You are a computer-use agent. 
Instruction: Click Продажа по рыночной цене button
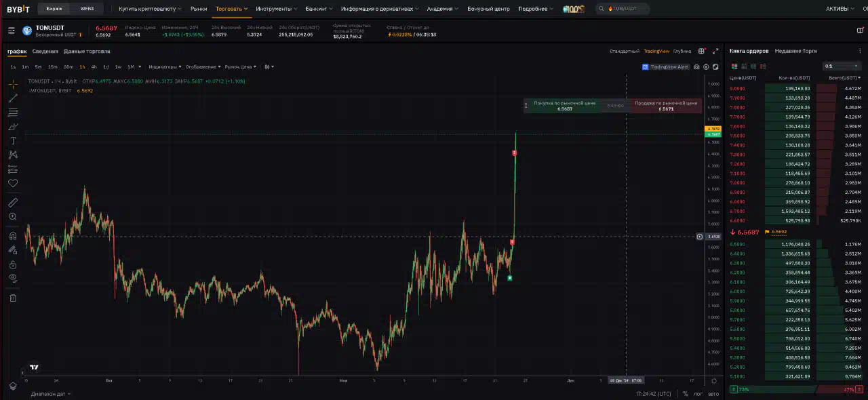[666, 106]
